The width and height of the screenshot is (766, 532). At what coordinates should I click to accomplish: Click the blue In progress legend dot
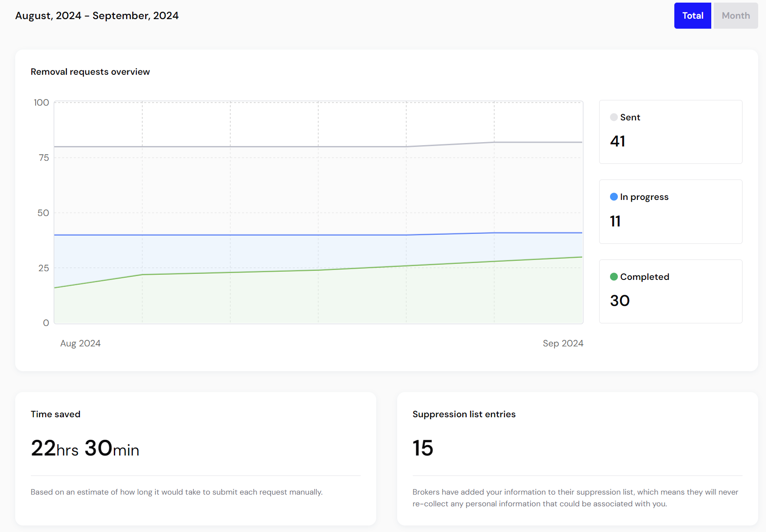[x=614, y=197]
